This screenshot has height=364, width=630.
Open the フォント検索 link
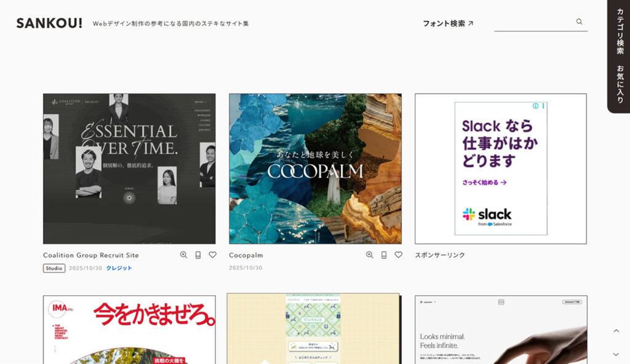(x=448, y=23)
